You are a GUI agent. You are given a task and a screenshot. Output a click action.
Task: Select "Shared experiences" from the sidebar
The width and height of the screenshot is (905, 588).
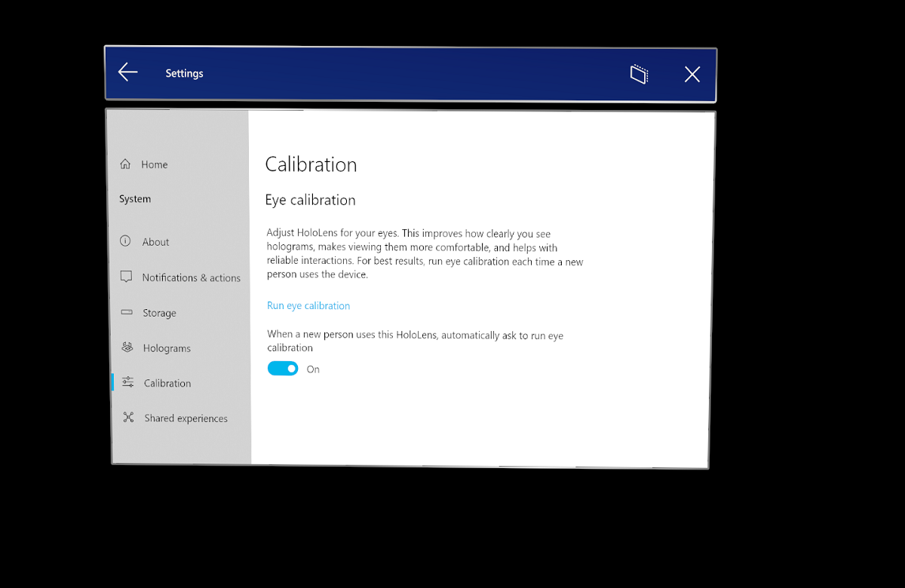pos(185,418)
